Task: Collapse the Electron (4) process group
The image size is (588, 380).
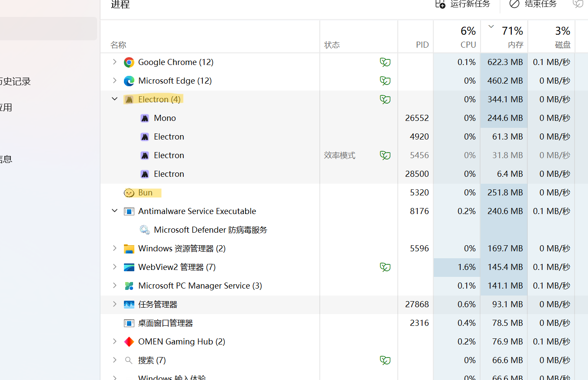Action: (x=114, y=99)
